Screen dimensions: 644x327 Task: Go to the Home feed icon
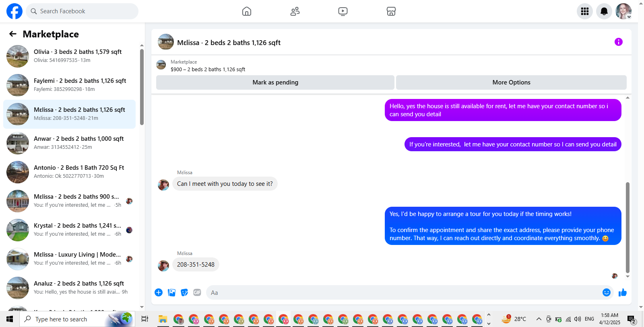click(x=247, y=11)
